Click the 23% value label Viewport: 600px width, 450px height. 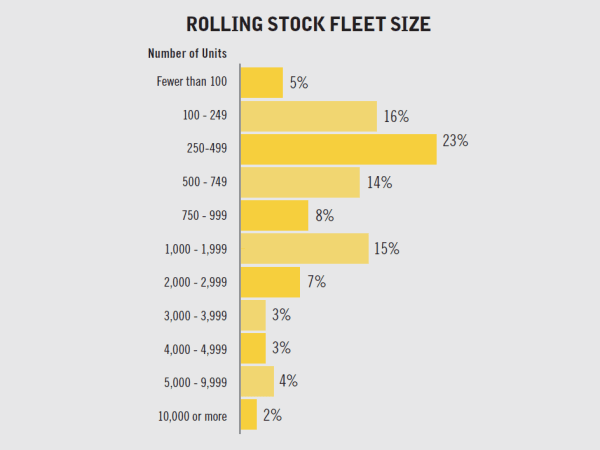(x=455, y=141)
